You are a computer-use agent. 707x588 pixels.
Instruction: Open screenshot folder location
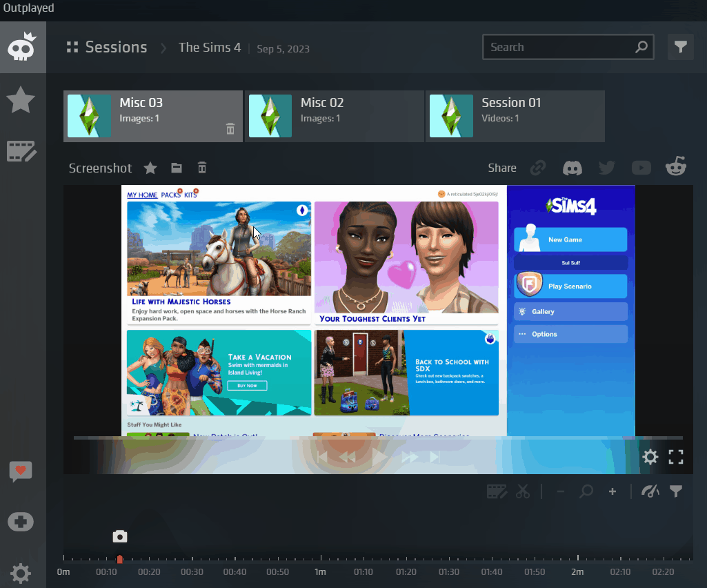[177, 168]
